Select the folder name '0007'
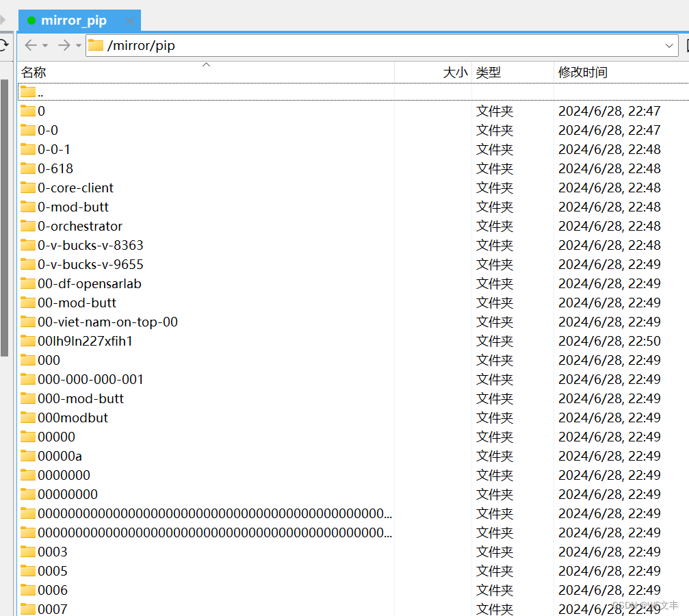This screenshot has width=689, height=616. tap(53, 609)
